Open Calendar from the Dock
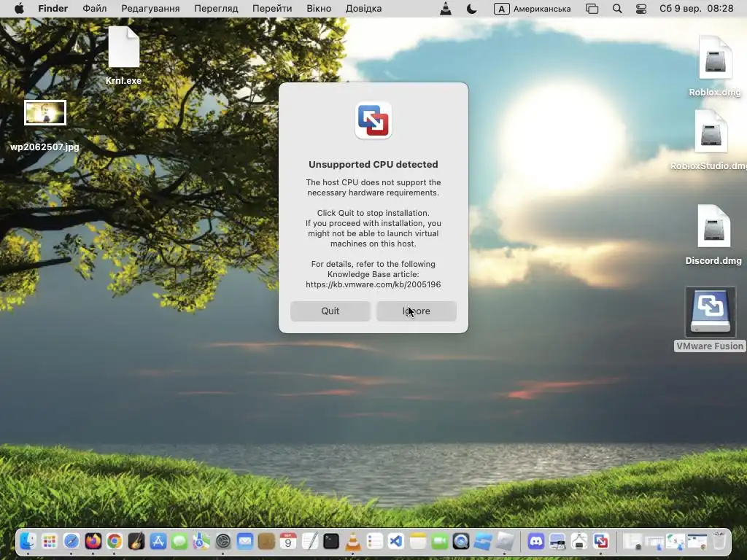The height and width of the screenshot is (560, 747). click(x=287, y=542)
